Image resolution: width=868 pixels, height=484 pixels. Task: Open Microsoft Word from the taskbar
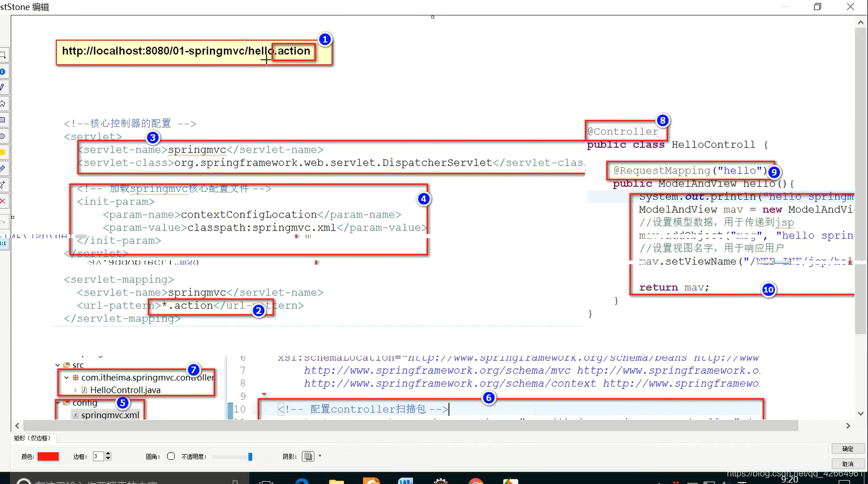coord(405,481)
